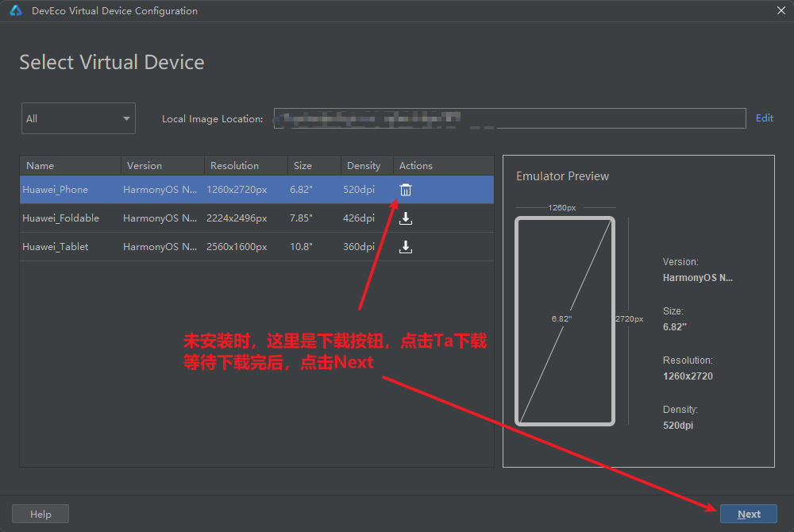Viewport: 794px width, 532px height.
Task: Download the Huawei_Foldable device image
Action: (x=406, y=218)
